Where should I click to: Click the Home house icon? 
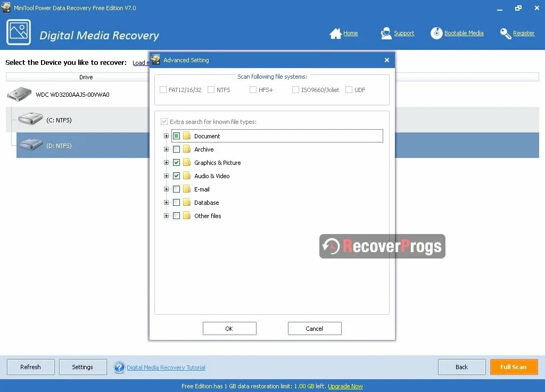click(335, 34)
